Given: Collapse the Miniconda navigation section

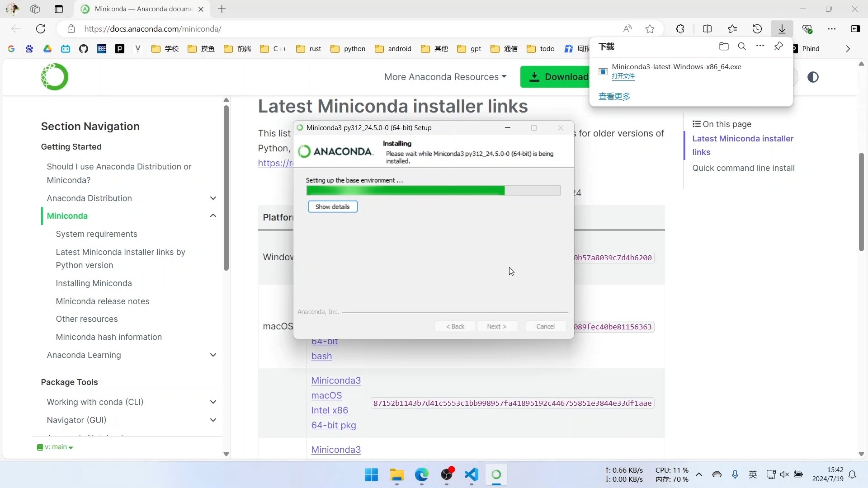Looking at the screenshot, I should 213,216.
